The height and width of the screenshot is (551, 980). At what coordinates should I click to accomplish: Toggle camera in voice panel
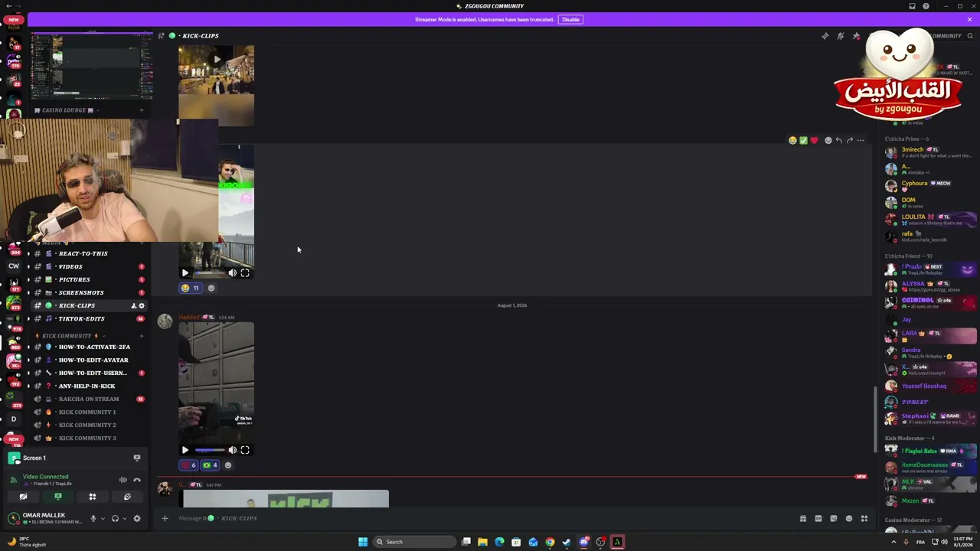click(x=23, y=497)
